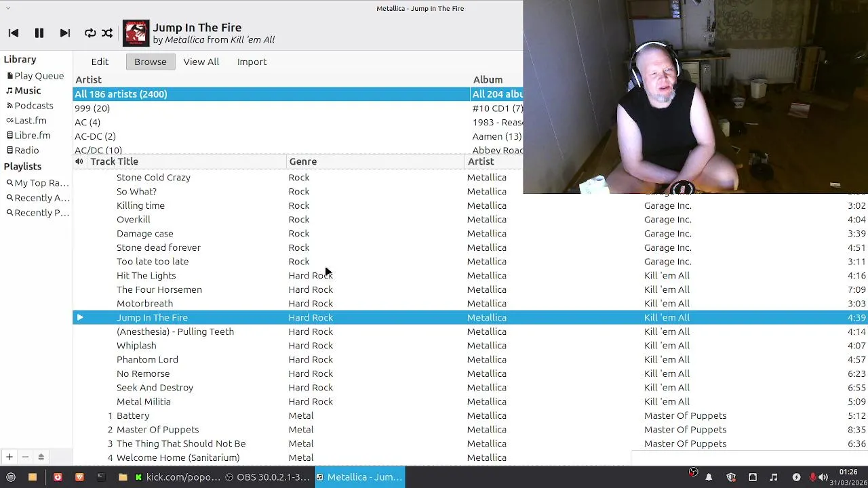Switch to the kick.com browser window
The height and width of the screenshot is (488, 868).
(x=177, y=477)
